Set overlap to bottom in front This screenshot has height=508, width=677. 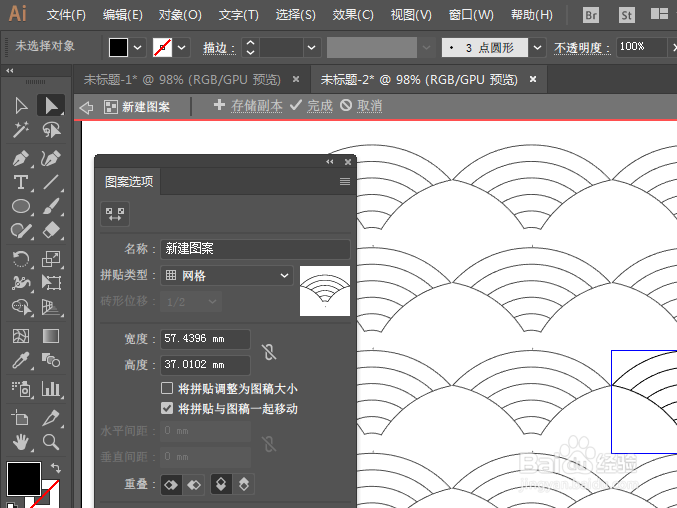tap(244, 484)
